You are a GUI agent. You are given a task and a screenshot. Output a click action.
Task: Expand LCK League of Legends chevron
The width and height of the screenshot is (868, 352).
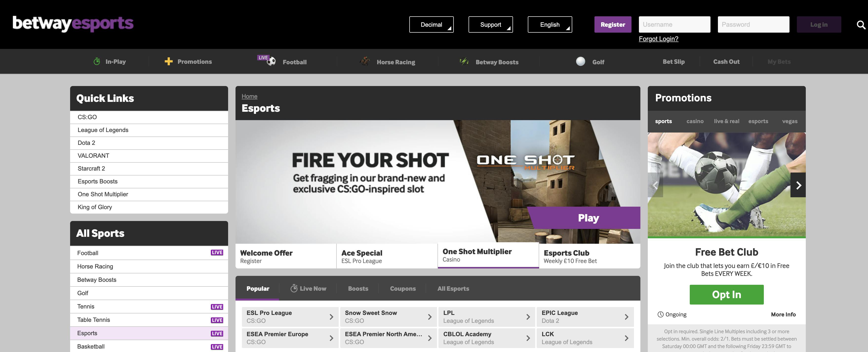click(x=626, y=338)
